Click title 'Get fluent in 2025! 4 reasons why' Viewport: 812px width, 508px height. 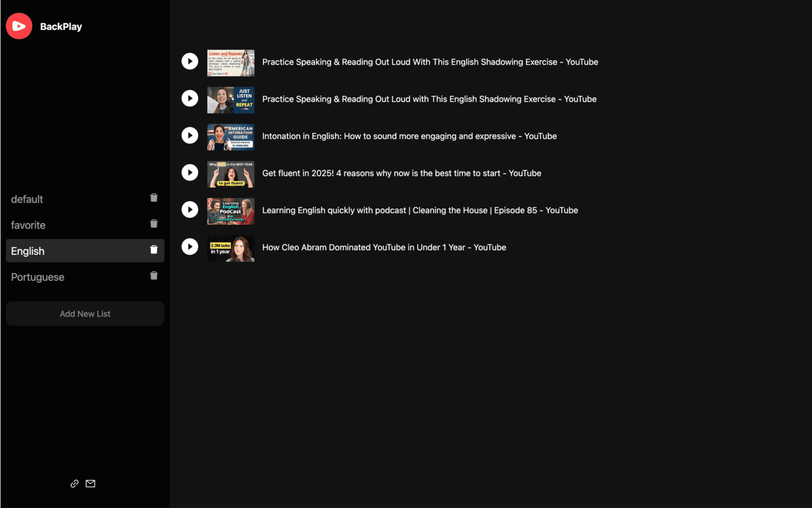[402, 173]
